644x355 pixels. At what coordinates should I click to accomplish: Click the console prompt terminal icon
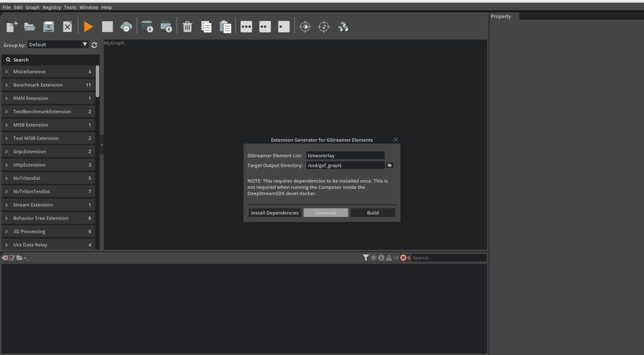(x=26, y=258)
